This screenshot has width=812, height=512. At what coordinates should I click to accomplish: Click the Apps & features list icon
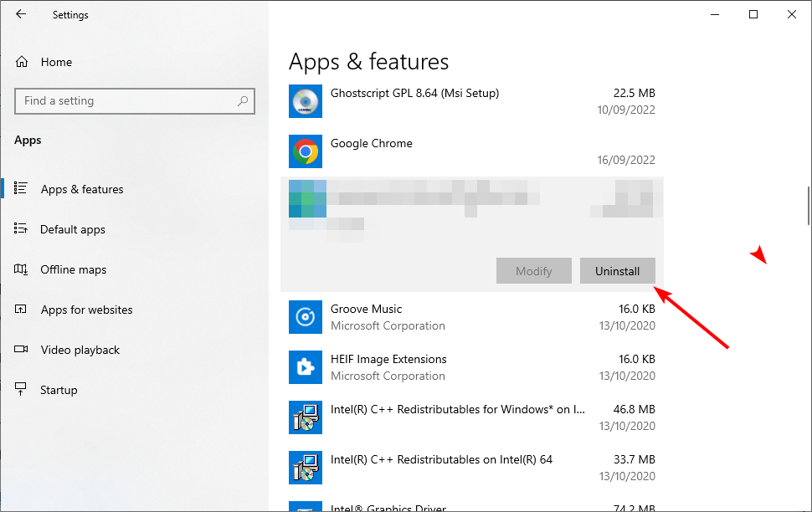(21, 188)
